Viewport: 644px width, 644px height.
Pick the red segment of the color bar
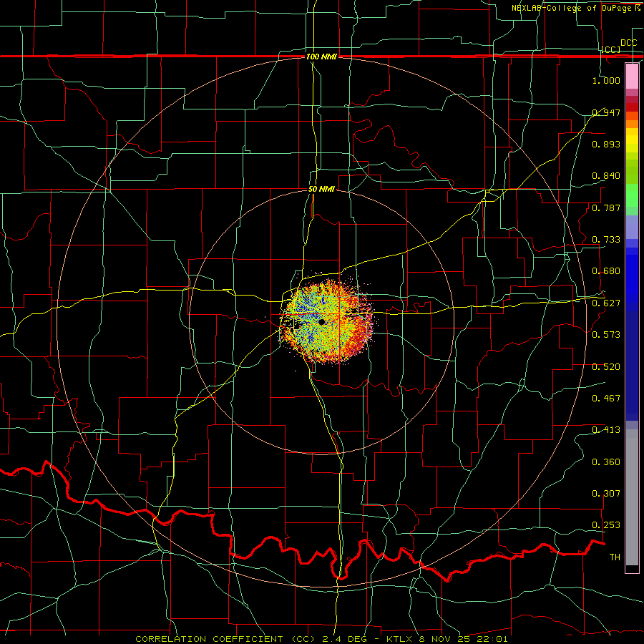point(632,107)
